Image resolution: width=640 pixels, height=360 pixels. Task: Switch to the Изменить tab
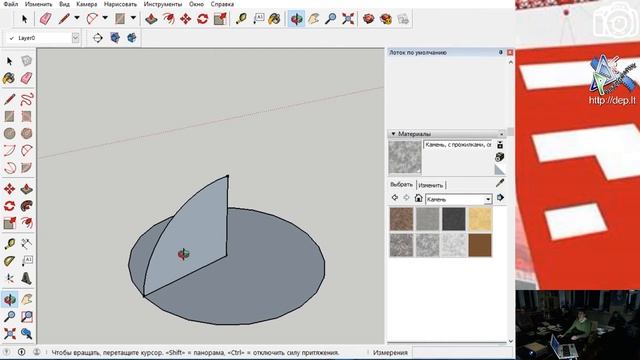431,185
